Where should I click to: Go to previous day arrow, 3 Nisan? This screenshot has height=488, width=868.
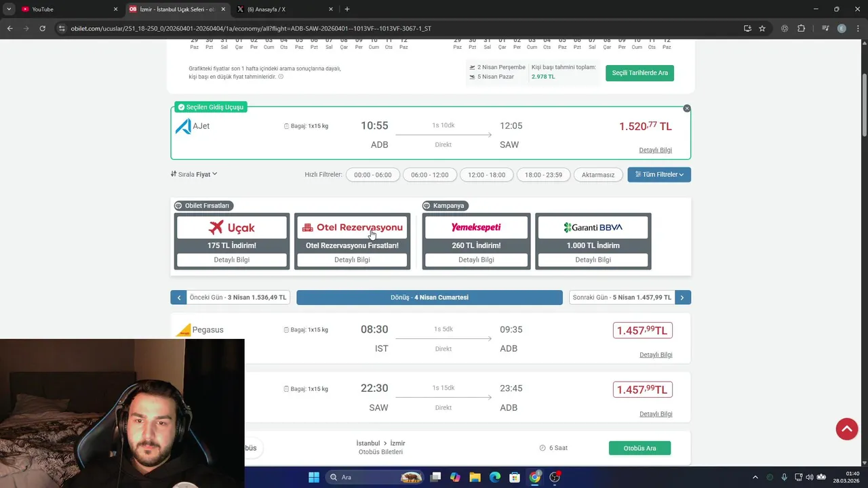(x=178, y=298)
